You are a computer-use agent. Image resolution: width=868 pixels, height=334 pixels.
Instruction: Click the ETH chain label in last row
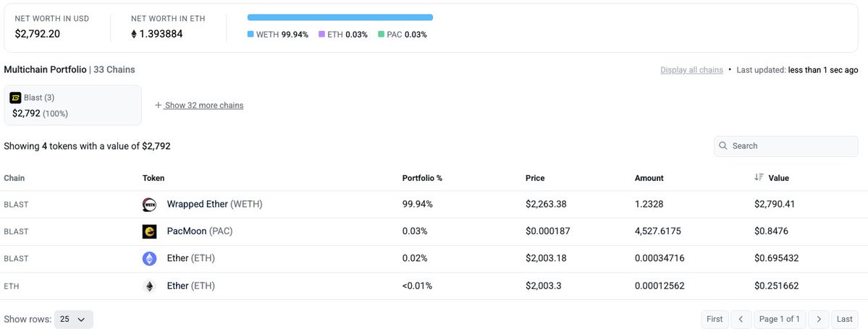point(12,286)
